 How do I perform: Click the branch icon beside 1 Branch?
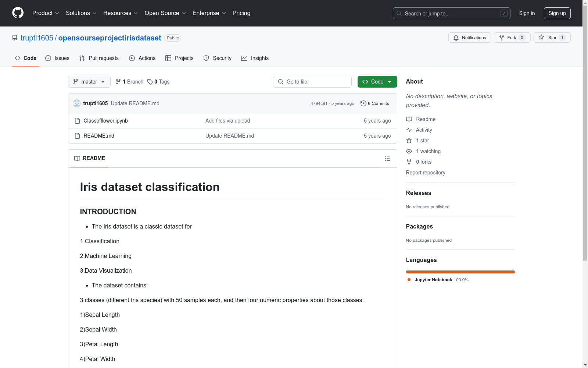tap(118, 82)
